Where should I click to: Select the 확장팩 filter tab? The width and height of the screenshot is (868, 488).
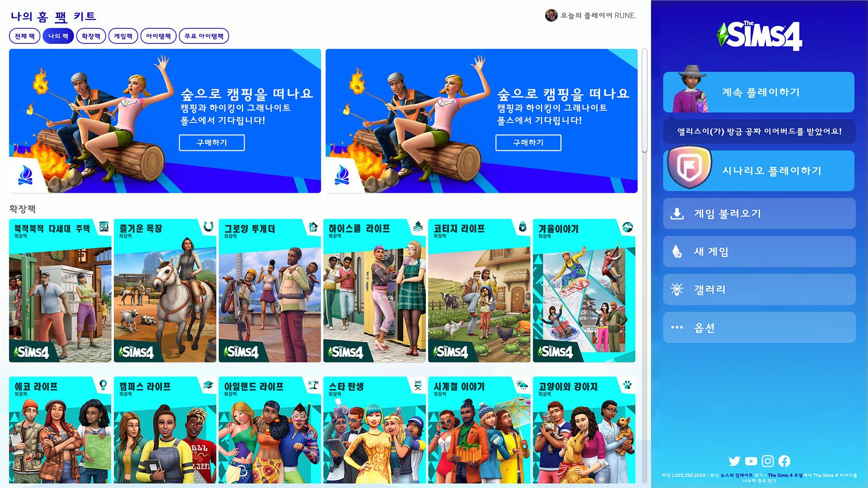click(91, 36)
